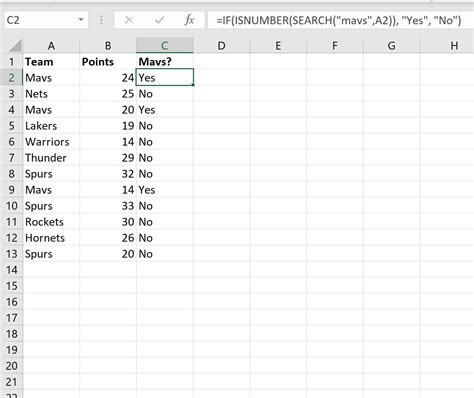Click the Team header cell

51,62
